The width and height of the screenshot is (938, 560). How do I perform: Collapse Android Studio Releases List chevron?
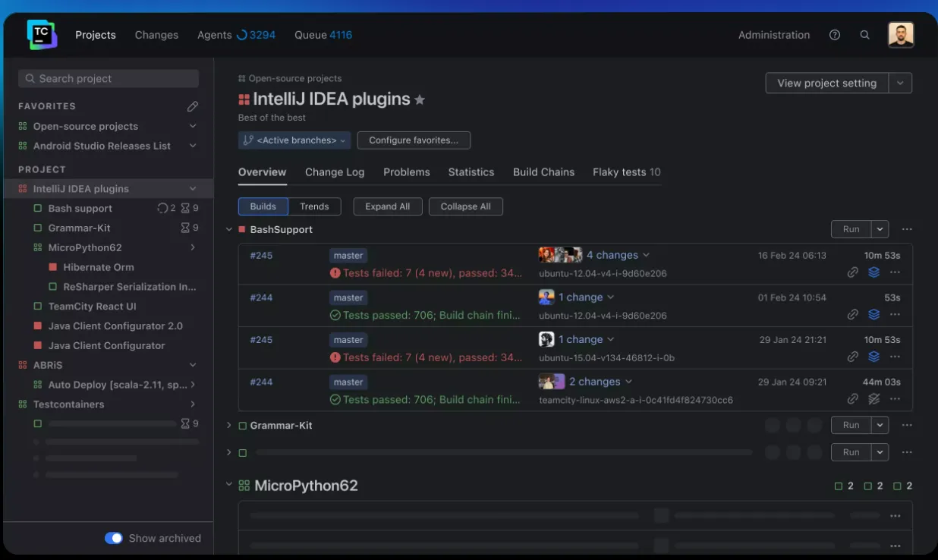click(193, 146)
